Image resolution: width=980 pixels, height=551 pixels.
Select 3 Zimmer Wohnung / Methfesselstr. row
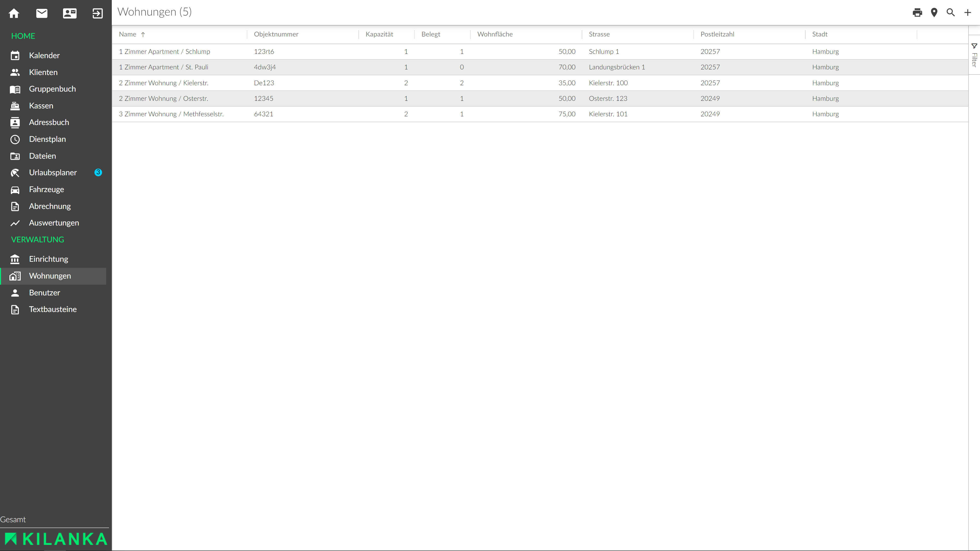pos(171,114)
